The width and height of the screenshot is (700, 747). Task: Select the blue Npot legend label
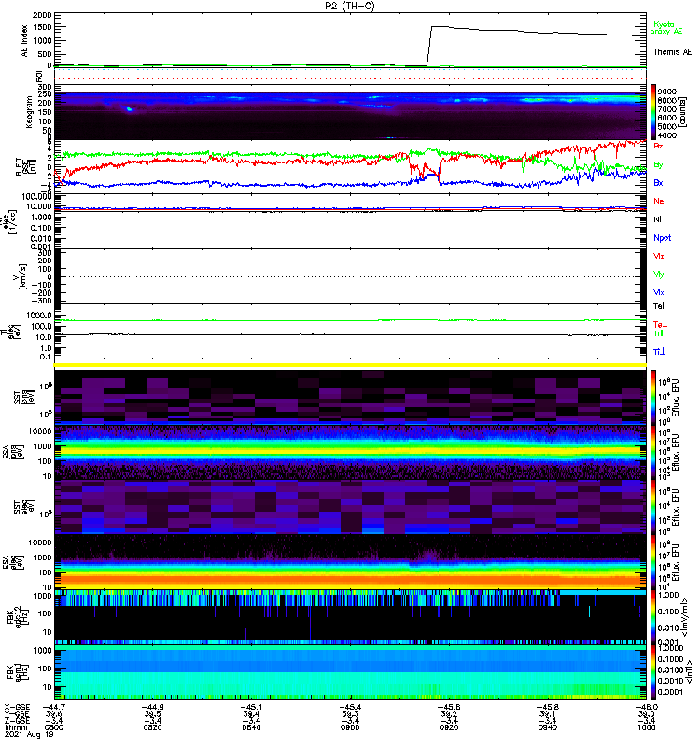coord(662,238)
